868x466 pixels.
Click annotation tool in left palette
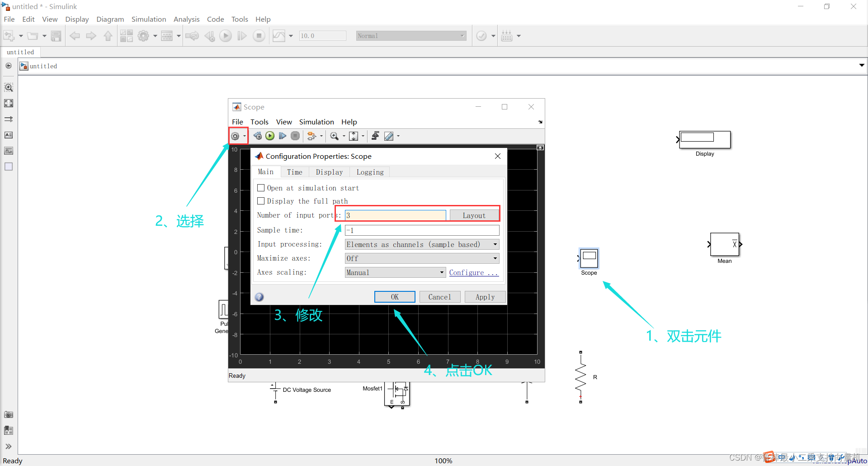(9, 135)
